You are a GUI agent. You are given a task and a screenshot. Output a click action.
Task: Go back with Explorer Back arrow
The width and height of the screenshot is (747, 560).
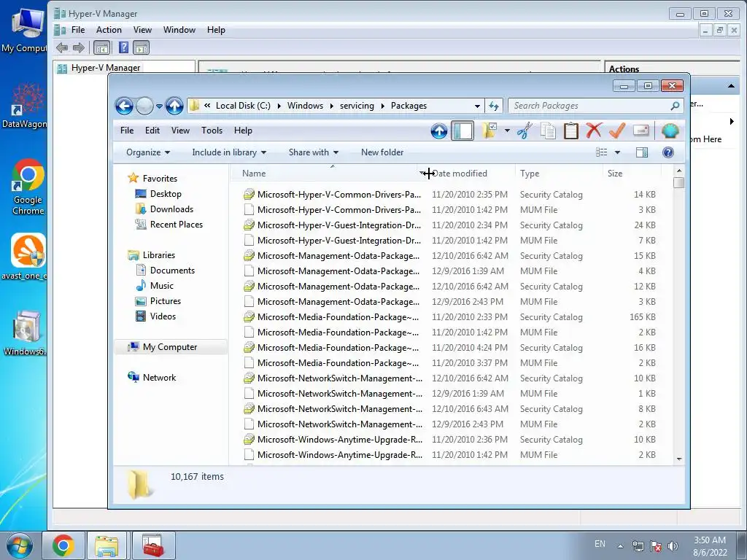pos(124,106)
